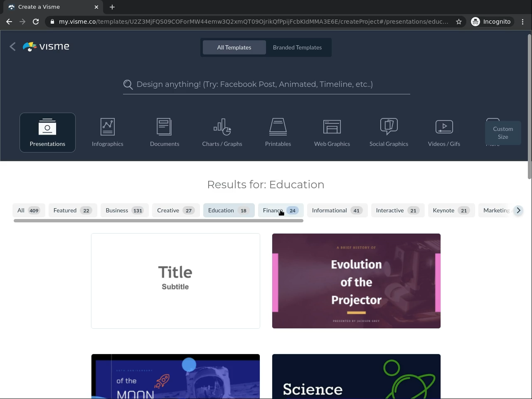532x399 pixels.
Task: Click the browser back arrow
Action: 9,22
